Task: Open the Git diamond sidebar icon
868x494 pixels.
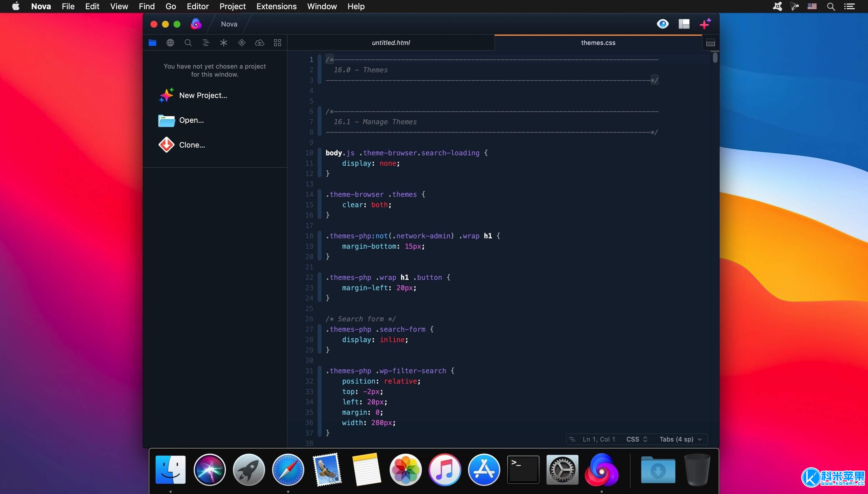Action: (x=241, y=43)
